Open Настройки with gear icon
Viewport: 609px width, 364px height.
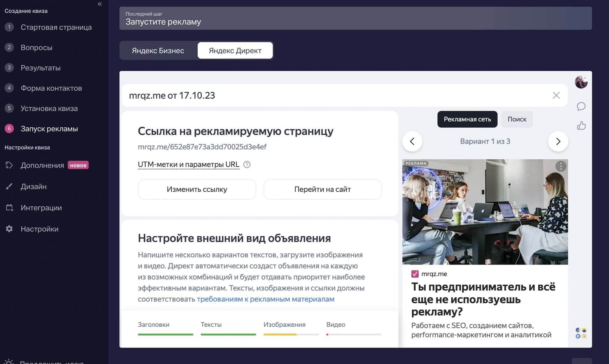(x=39, y=229)
